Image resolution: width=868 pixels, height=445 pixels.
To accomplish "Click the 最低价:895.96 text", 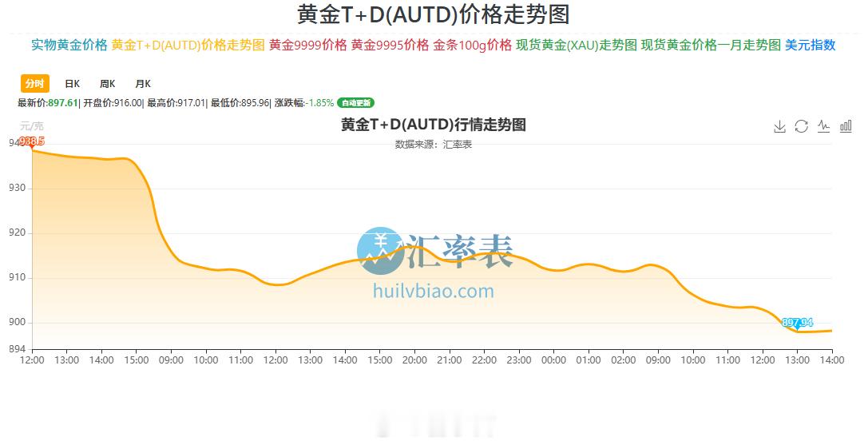I will point(240,103).
